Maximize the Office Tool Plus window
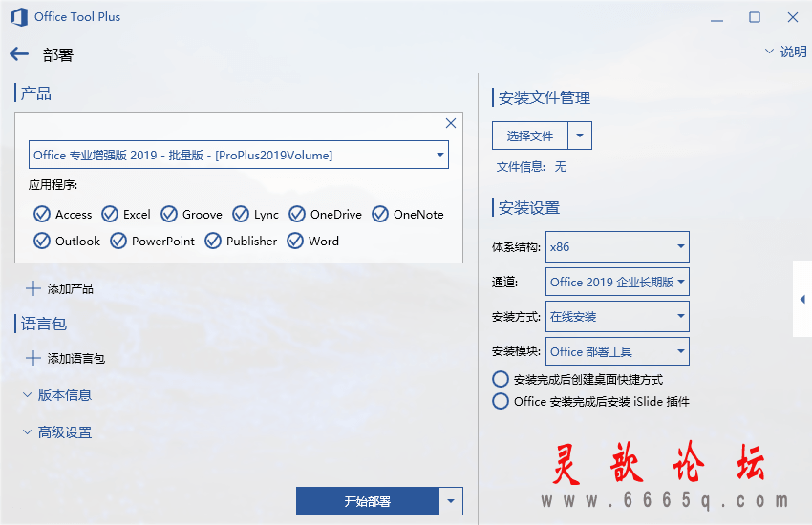812x525 pixels. click(755, 17)
